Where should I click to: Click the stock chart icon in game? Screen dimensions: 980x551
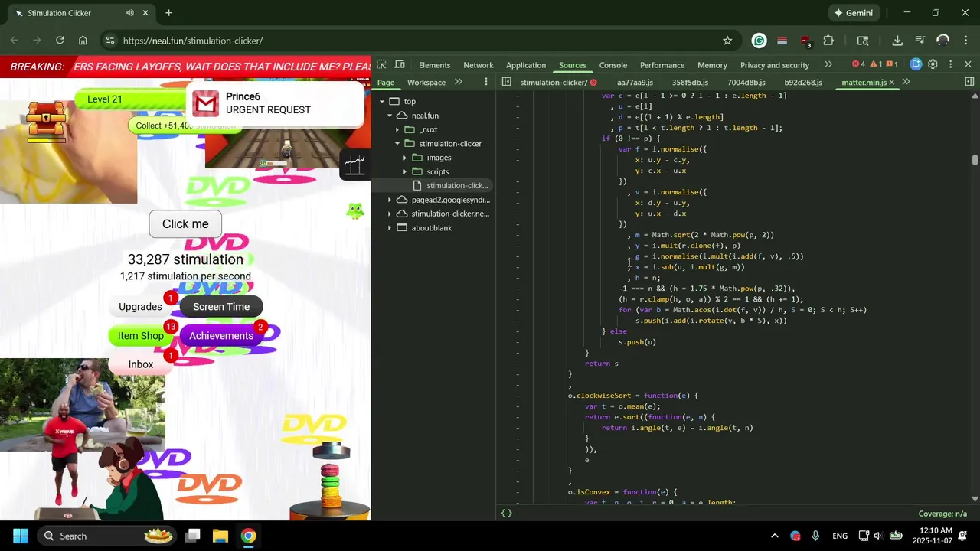pyautogui.click(x=355, y=164)
